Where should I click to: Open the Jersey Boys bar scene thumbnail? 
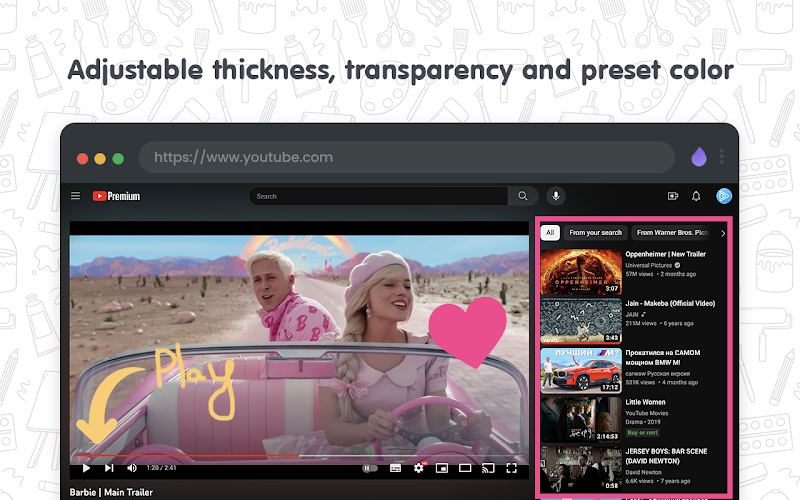tap(581, 469)
